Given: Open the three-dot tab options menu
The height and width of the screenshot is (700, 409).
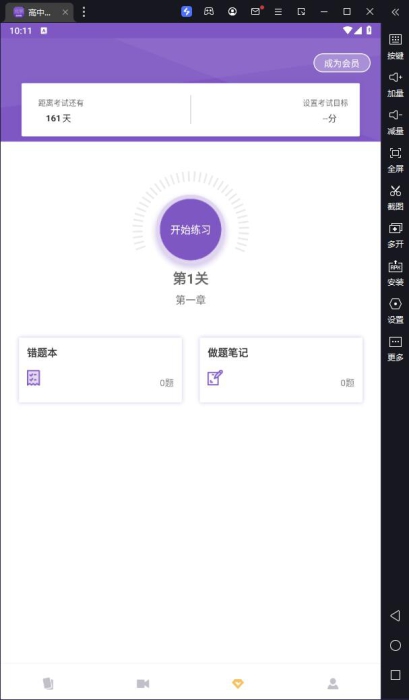Looking at the screenshot, I should [83, 12].
